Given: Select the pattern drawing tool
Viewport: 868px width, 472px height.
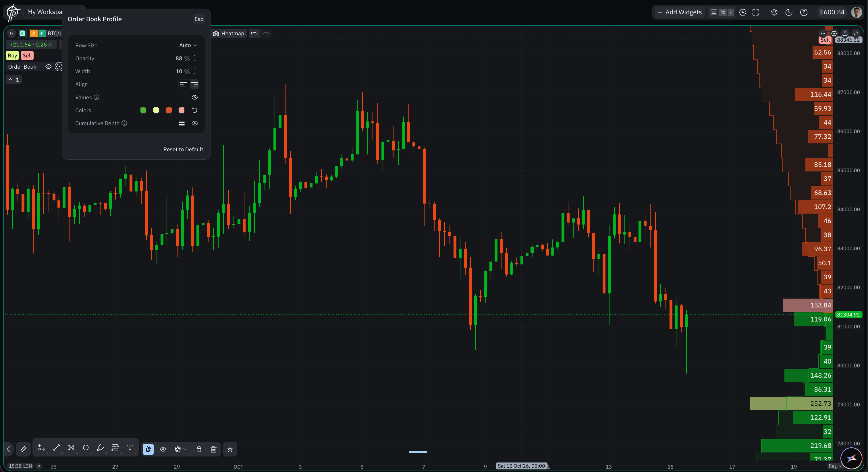Looking at the screenshot, I should pos(71,448).
